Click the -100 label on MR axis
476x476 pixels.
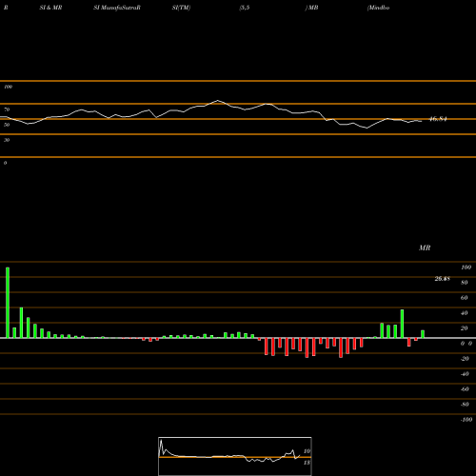coord(466,420)
